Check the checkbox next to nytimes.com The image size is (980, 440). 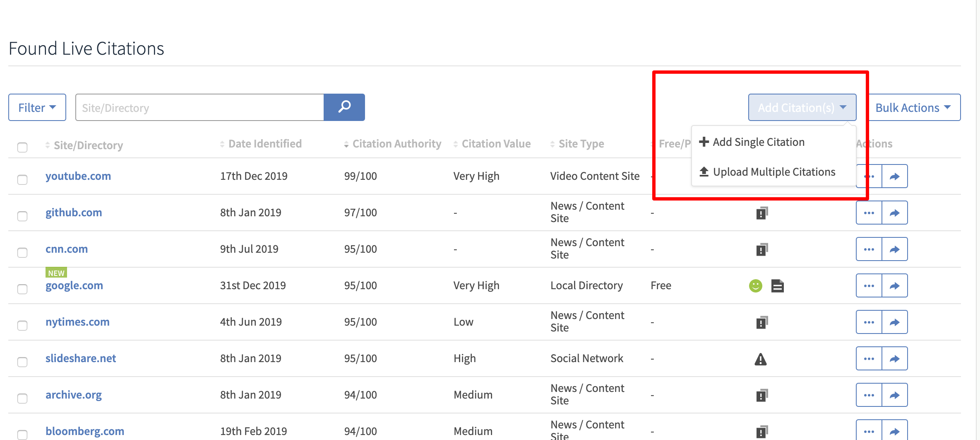pyautogui.click(x=22, y=325)
